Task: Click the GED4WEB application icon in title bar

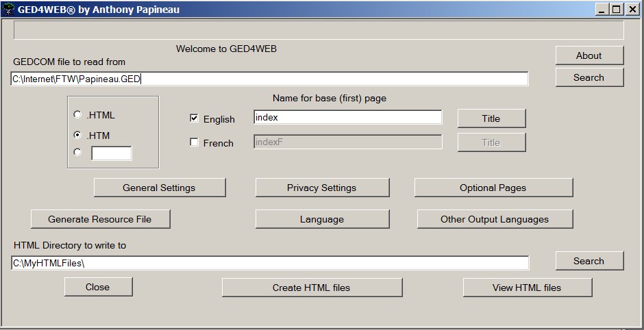Action: point(8,9)
